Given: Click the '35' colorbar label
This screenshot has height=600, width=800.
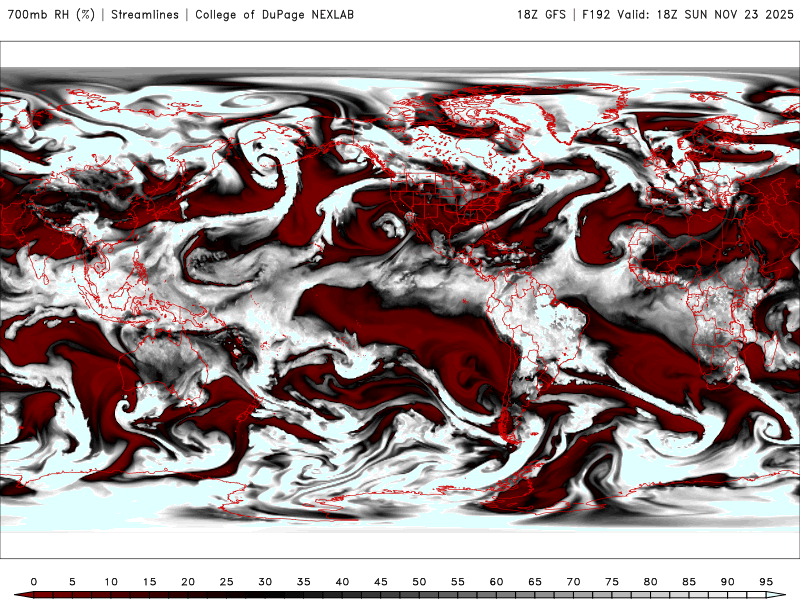Looking at the screenshot, I should 304,582.
